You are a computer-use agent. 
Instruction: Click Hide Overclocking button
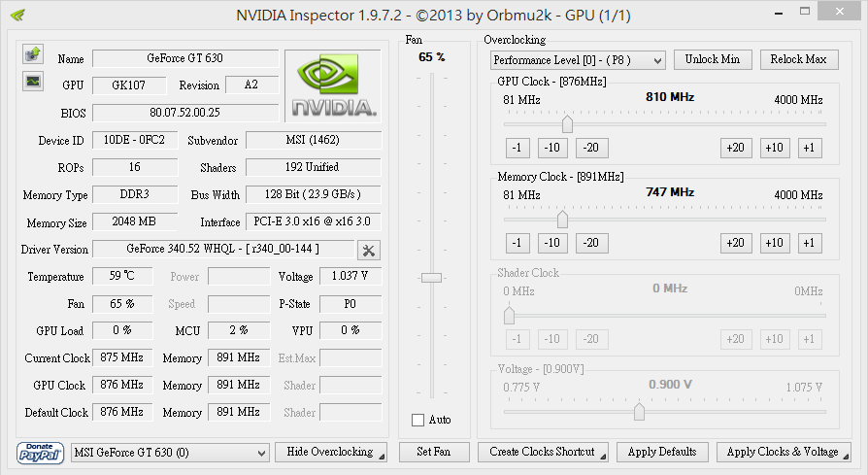(330, 452)
